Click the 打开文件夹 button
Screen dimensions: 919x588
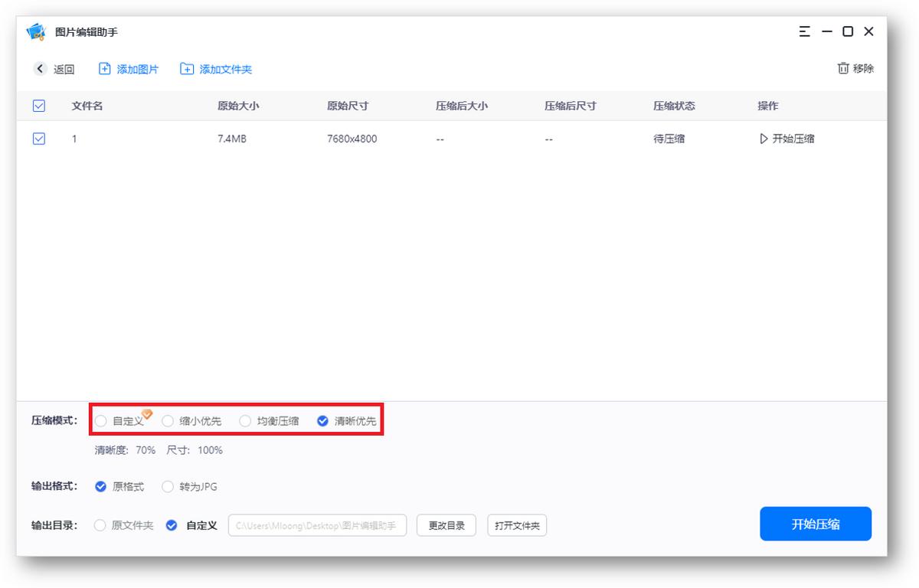[x=517, y=525]
